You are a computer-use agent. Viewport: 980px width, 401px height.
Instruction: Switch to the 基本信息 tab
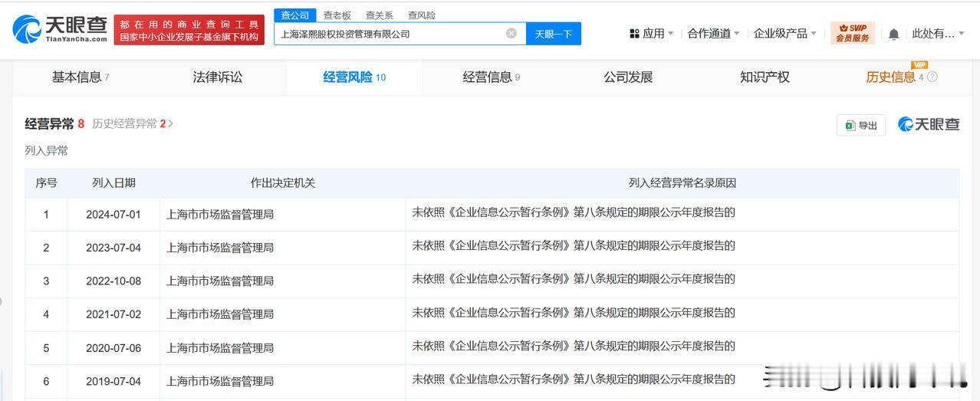(81, 77)
